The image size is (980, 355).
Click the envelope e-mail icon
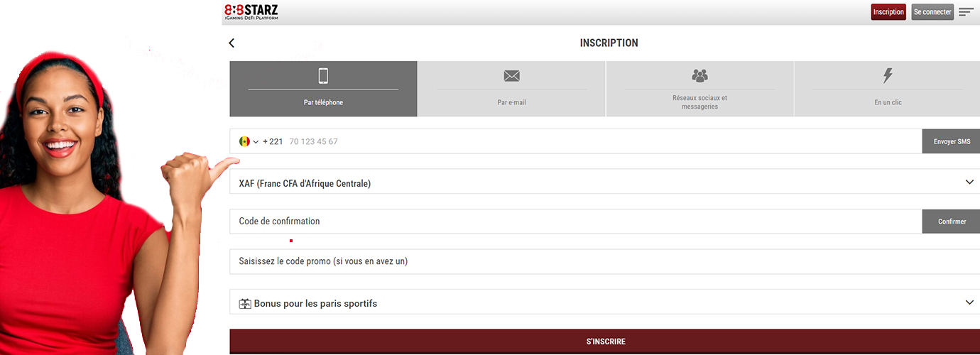point(511,76)
